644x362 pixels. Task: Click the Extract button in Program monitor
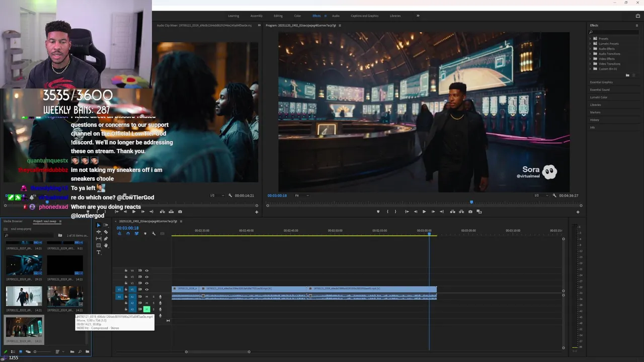[x=461, y=212]
